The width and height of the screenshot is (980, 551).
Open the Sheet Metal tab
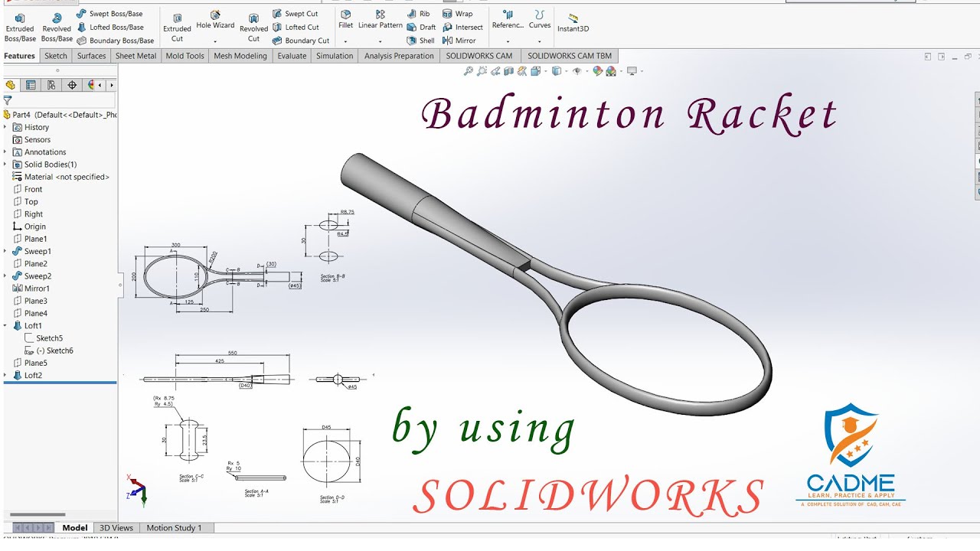coord(136,56)
